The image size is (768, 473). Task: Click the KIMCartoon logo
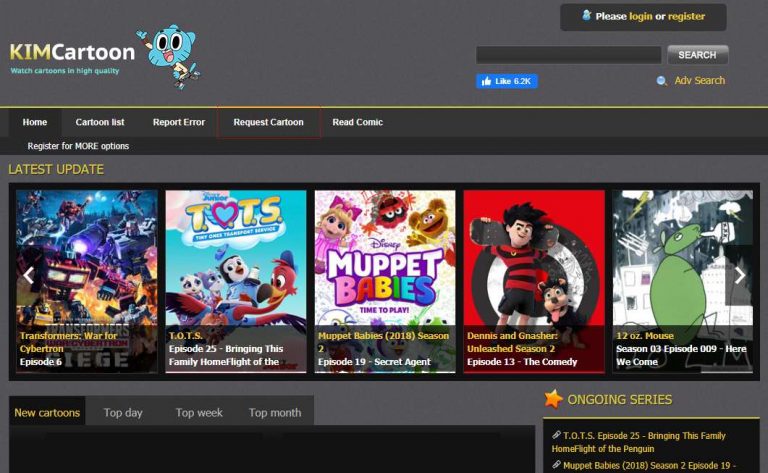click(72, 52)
